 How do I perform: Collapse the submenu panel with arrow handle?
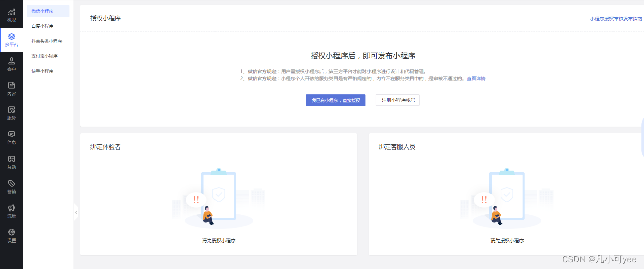76,212
